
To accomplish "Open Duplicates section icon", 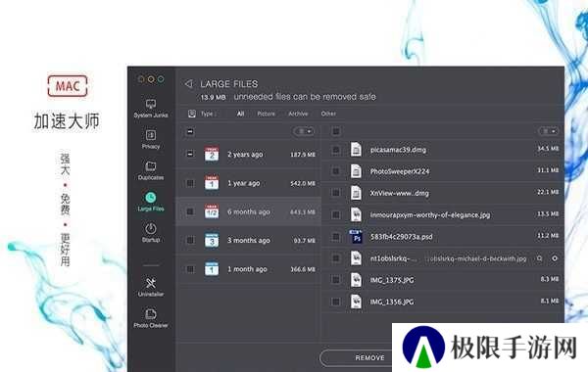I will [x=151, y=170].
